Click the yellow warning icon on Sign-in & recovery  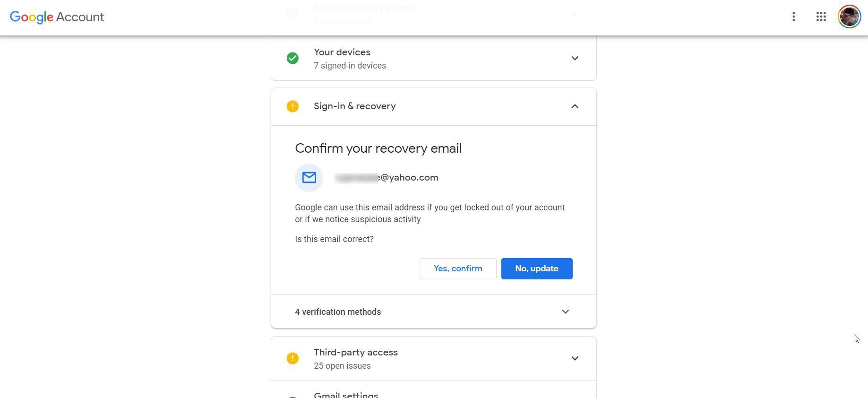(x=292, y=106)
